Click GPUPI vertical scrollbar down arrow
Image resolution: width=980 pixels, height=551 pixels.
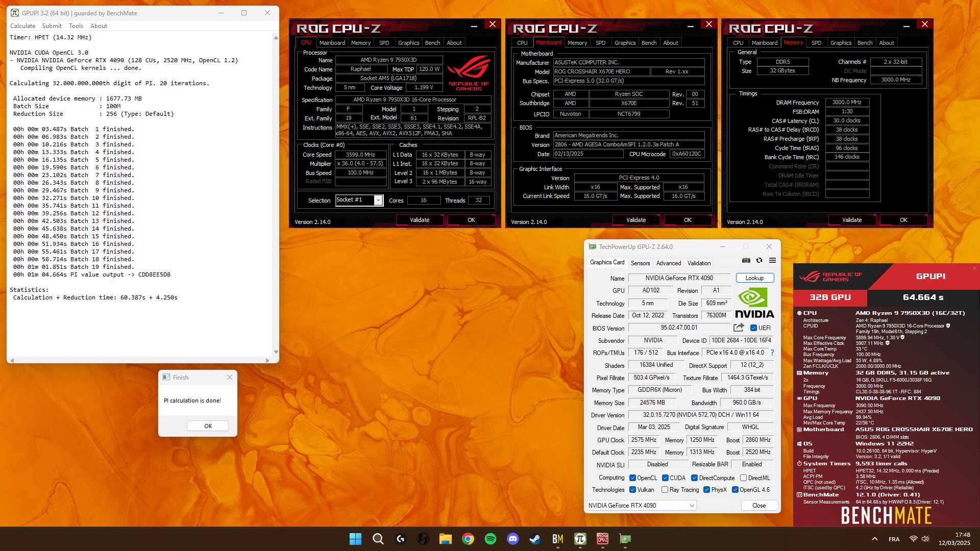(276, 352)
